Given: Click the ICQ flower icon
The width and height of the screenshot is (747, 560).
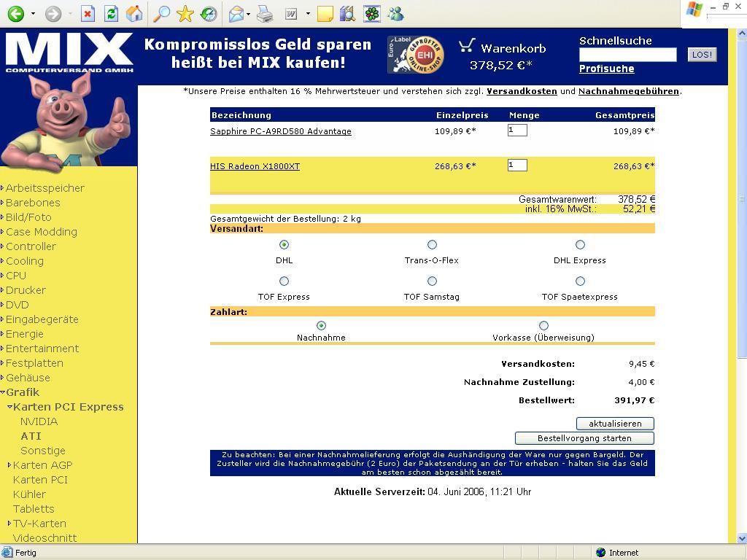Looking at the screenshot, I should (x=371, y=15).
